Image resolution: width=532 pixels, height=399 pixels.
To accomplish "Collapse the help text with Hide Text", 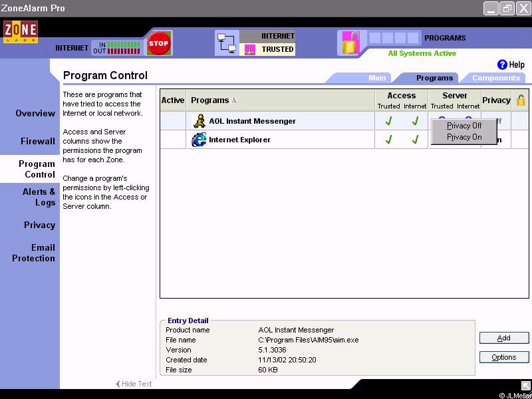I will pyautogui.click(x=134, y=384).
